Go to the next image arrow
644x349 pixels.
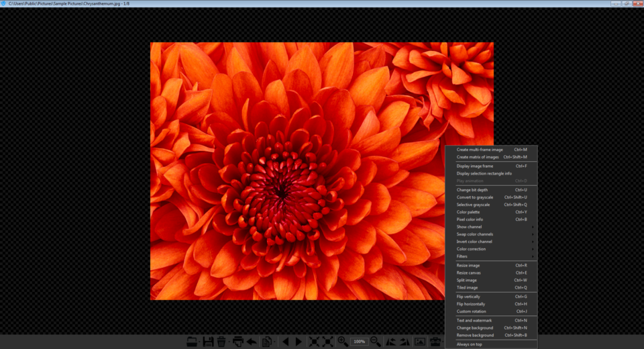[299, 342]
